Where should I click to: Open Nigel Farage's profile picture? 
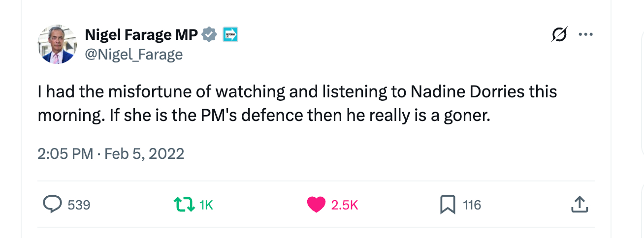tap(57, 45)
